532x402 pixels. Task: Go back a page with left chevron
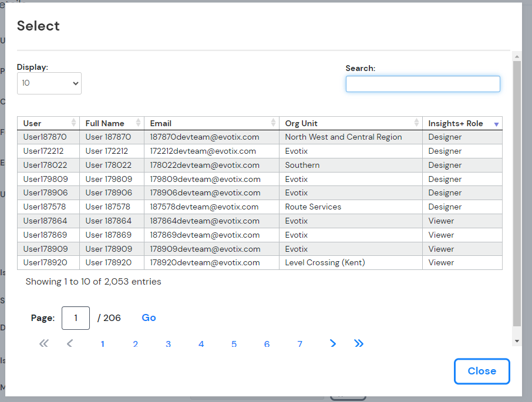pyautogui.click(x=70, y=343)
